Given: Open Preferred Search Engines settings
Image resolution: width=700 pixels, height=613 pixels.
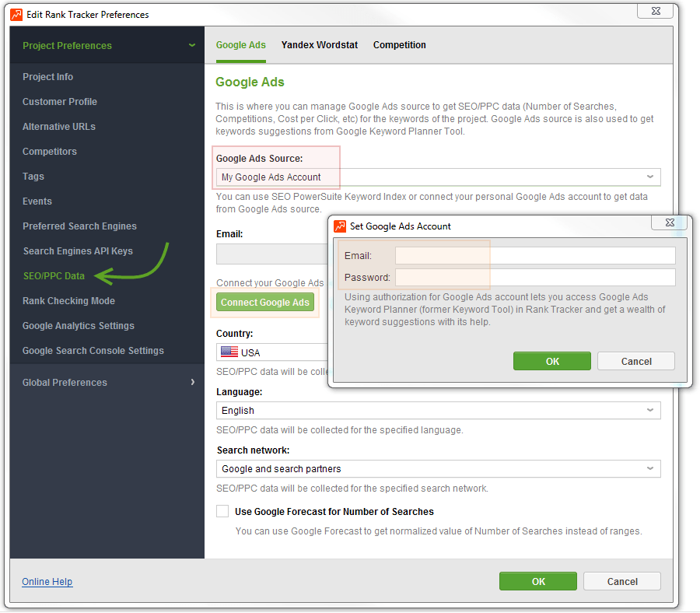Looking at the screenshot, I should pyautogui.click(x=79, y=226).
